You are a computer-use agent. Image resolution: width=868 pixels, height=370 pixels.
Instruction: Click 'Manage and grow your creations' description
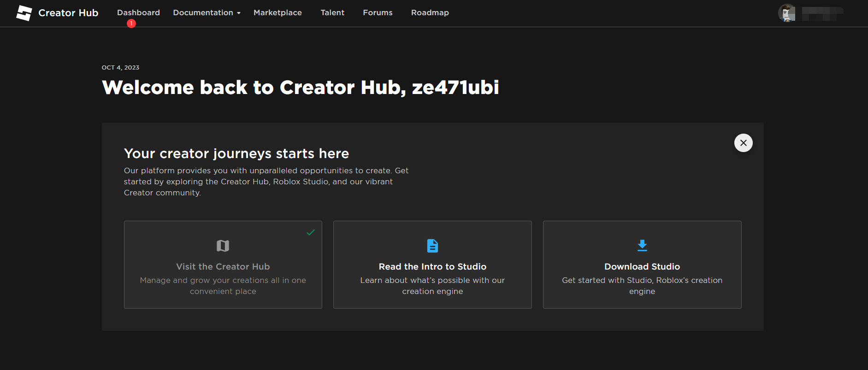point(223,286)
